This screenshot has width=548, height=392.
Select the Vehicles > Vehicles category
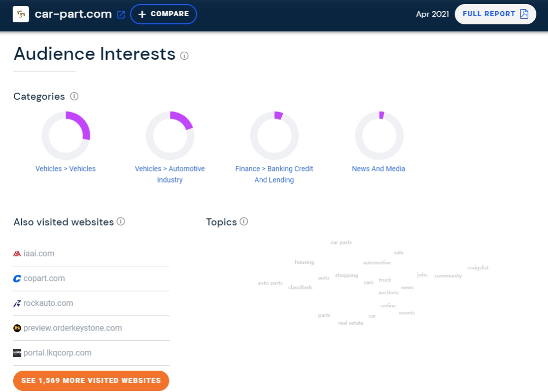65,169
